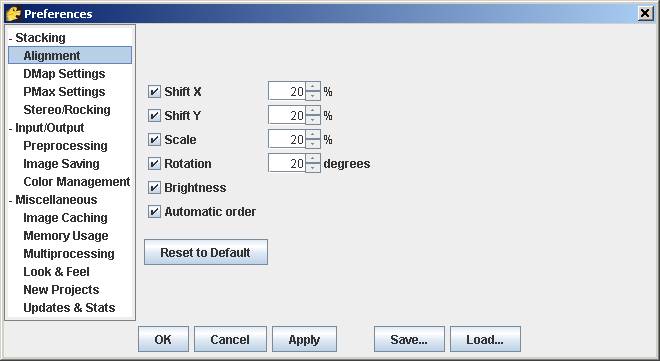Viewport: 660px width, 361px height.
Task: Go to Memory Usage preferences
Action: 66,236
